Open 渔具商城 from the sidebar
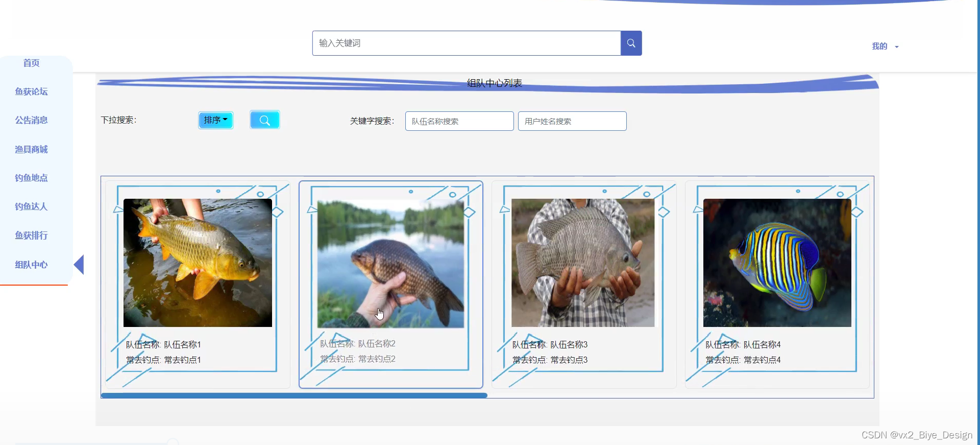The image size is (980, 445). tap(31, 149)
